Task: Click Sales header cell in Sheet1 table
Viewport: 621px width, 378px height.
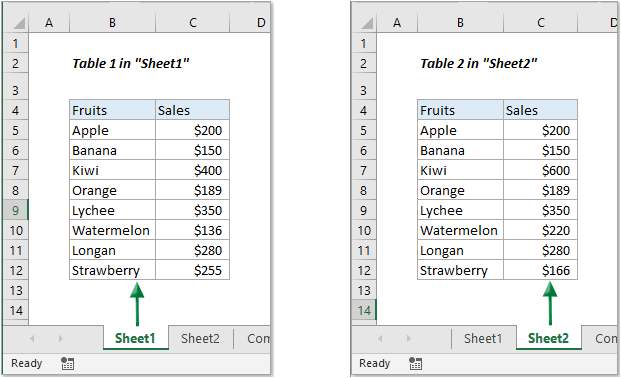Action: click(192, 110)
